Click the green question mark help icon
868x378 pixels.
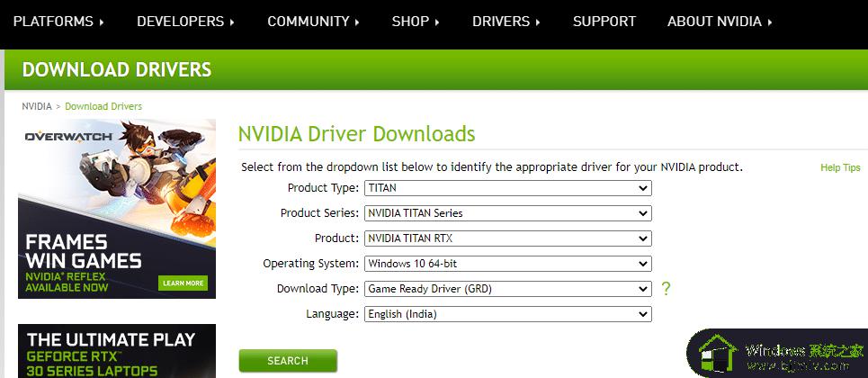coord(666,289)
